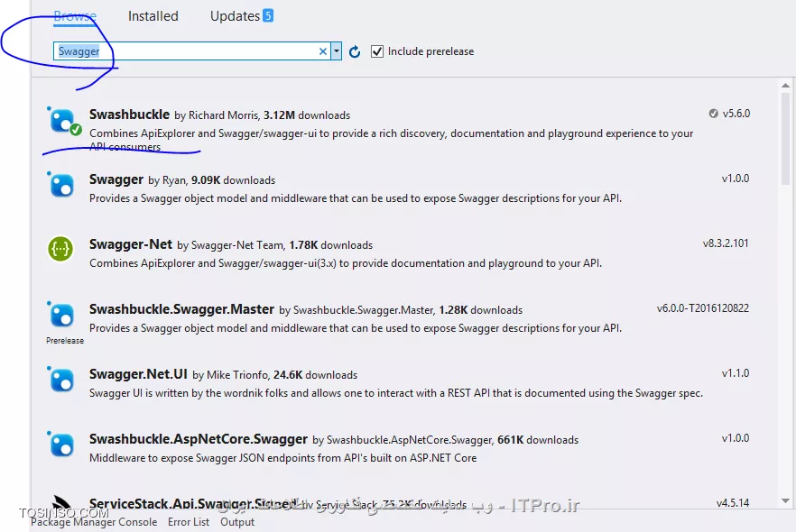Click the installed check icon beside v5.6.0
The width and height of the screenshot is (796, 532).
713,114
